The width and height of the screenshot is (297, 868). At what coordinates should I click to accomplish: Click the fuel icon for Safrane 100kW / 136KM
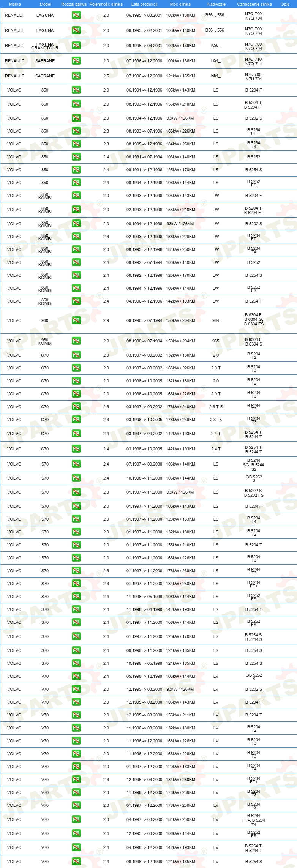[76, 61]
